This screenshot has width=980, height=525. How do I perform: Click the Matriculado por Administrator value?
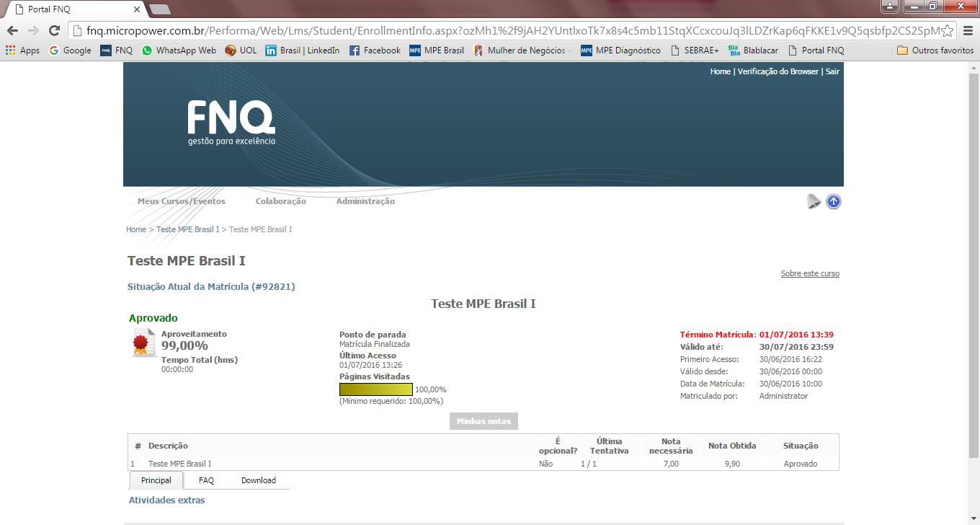coord(783,396)
